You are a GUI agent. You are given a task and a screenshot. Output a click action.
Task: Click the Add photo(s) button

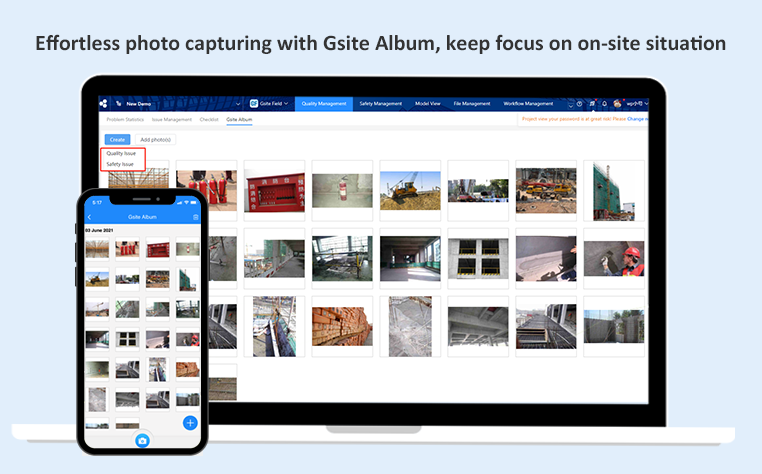point(155,139)
